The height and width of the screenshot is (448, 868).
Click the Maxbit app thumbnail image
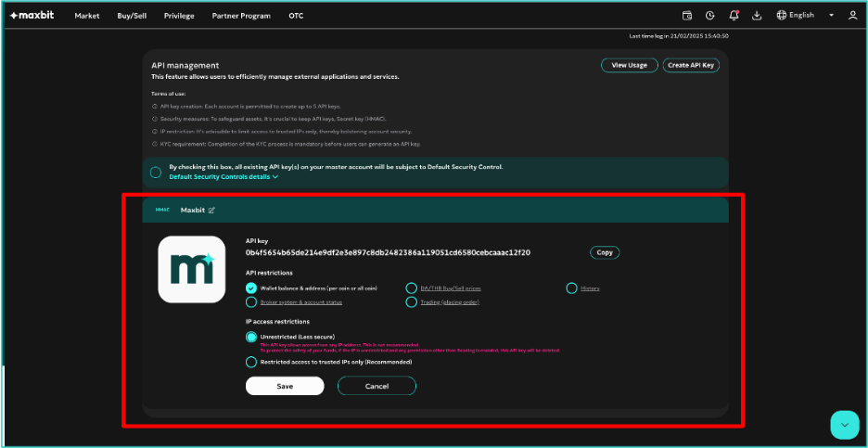pyautogui.click(x=191, y=269)
